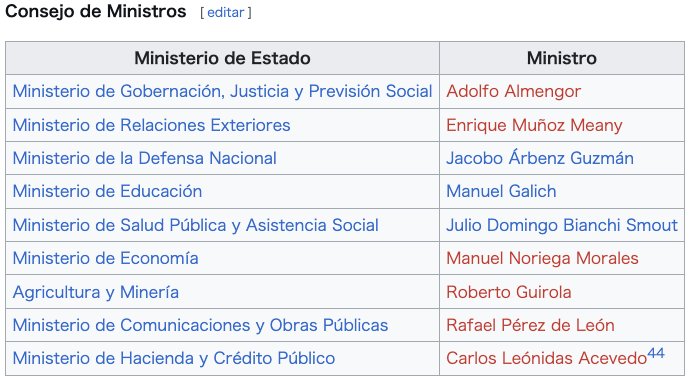Open the Jacobo Árbenz Guzmán article link

click(540, 158)
